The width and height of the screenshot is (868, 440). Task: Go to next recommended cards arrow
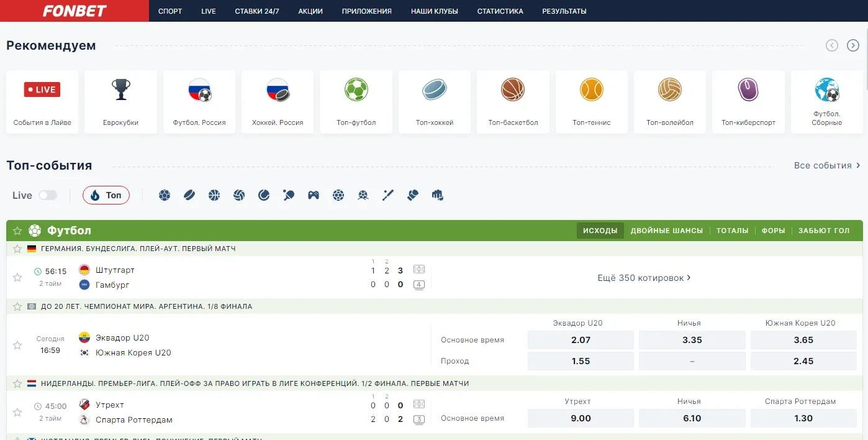853,45
